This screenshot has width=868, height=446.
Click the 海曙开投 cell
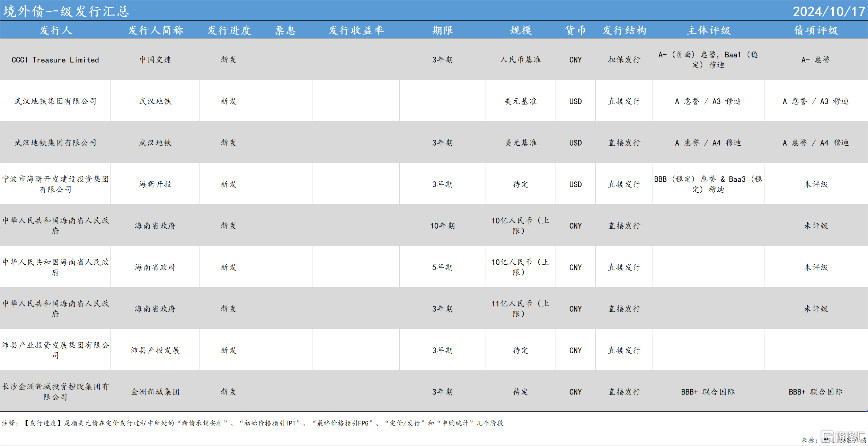[156, 184]
